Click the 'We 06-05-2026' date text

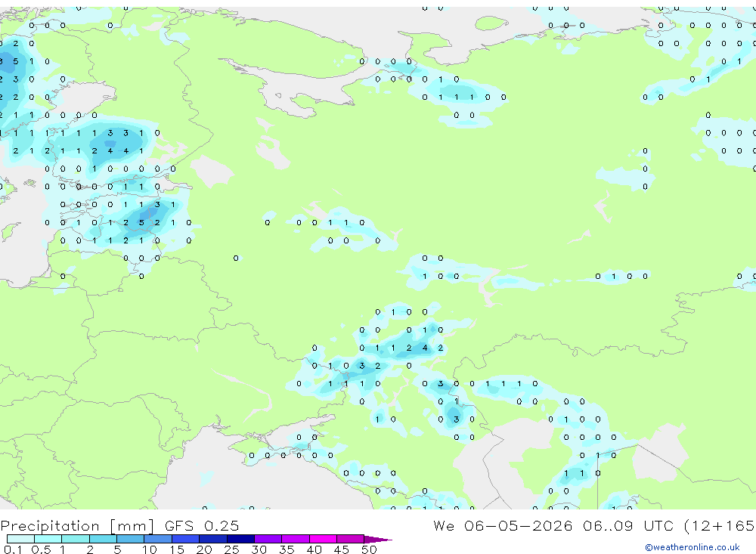[503, 525]
